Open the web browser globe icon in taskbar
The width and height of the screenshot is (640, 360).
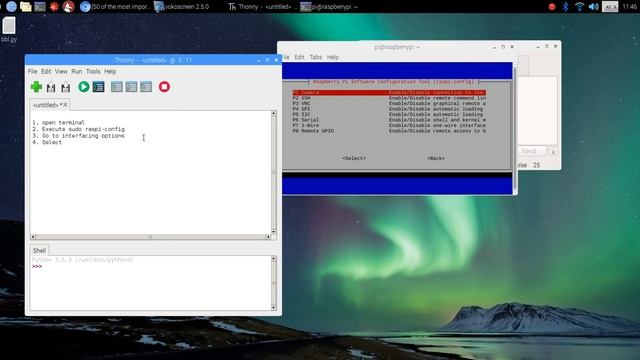point(11,7)
